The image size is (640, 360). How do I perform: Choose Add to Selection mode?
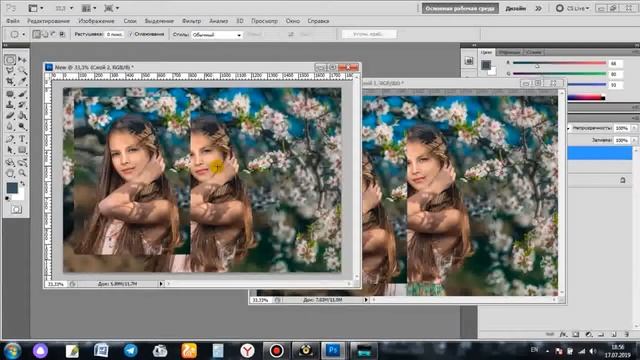pos(45,34)
